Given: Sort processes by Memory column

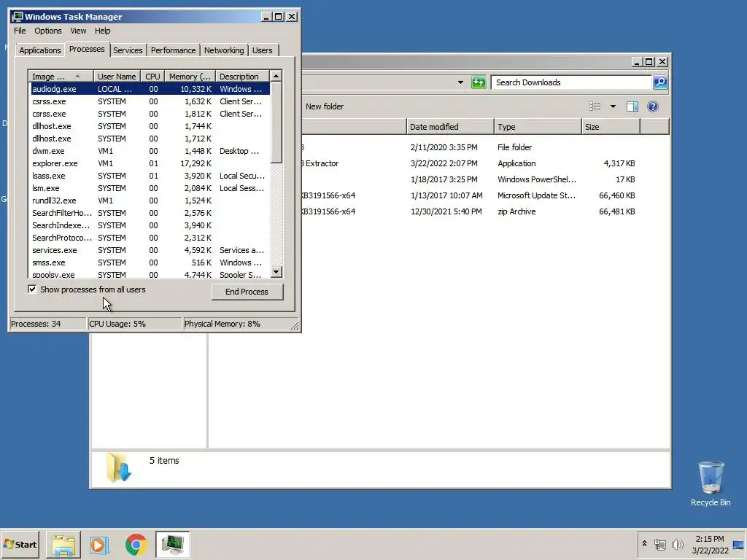Looking at the screenshot, I should point(190,76).
